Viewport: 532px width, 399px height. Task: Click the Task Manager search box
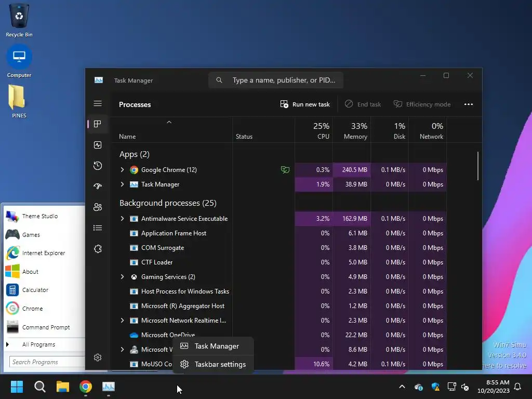click(x=276, y=80)
